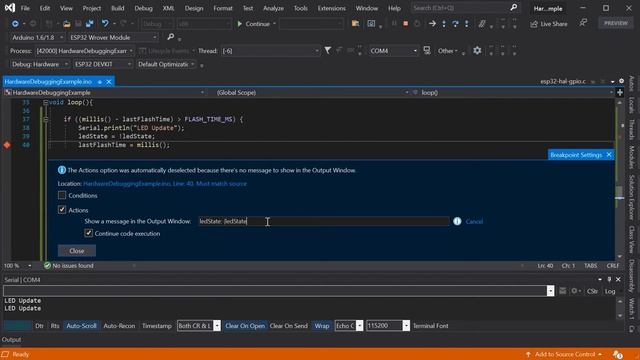Click the Cancel link
Viewport: 640px width, 360px height.
tap(474, 221)
